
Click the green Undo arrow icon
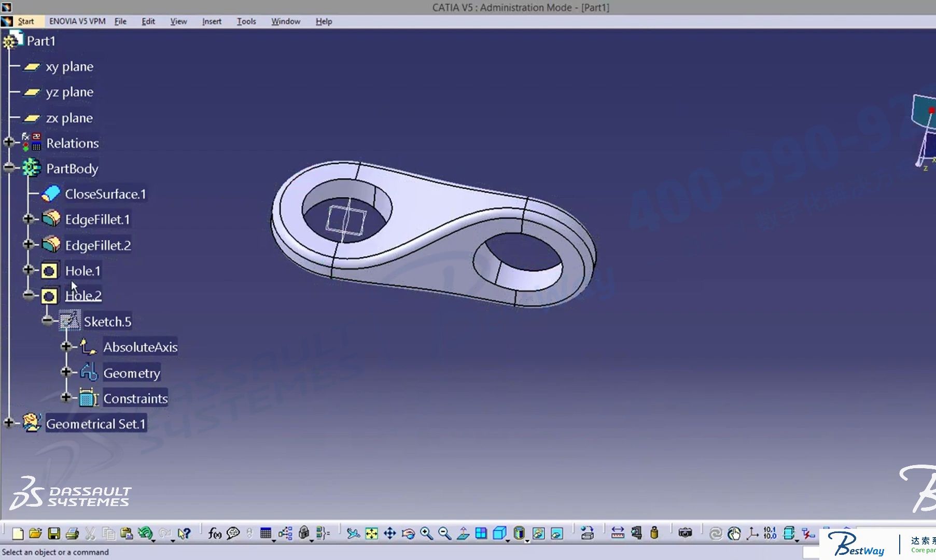[x=145, y=533]
